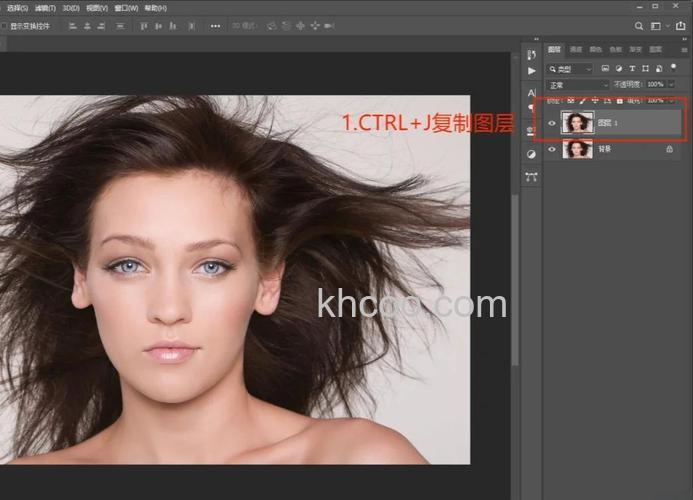Click the text layer filter T icon

point(633,69)
